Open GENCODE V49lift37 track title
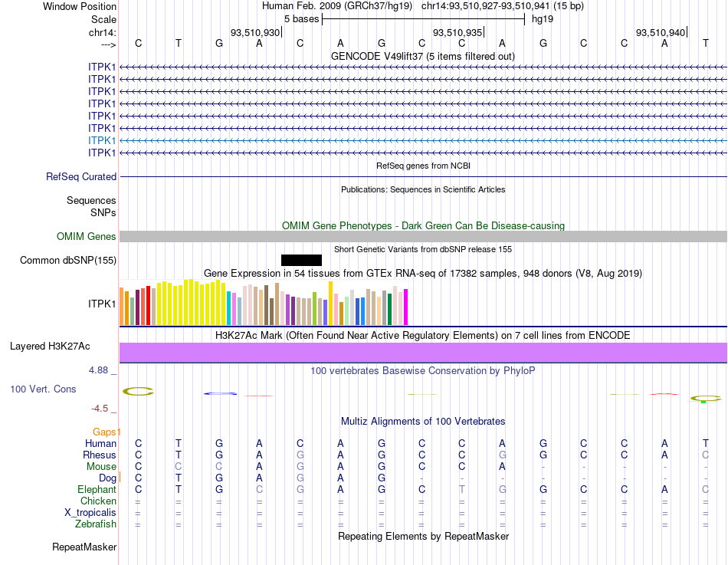The width and height of the screenshot is (728, 565). pyautogui.click(x=422, y=56)
